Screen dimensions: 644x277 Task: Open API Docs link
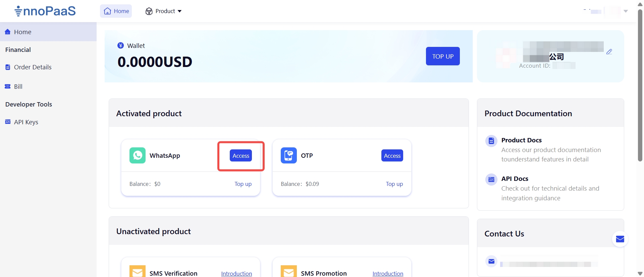[515, 179]
